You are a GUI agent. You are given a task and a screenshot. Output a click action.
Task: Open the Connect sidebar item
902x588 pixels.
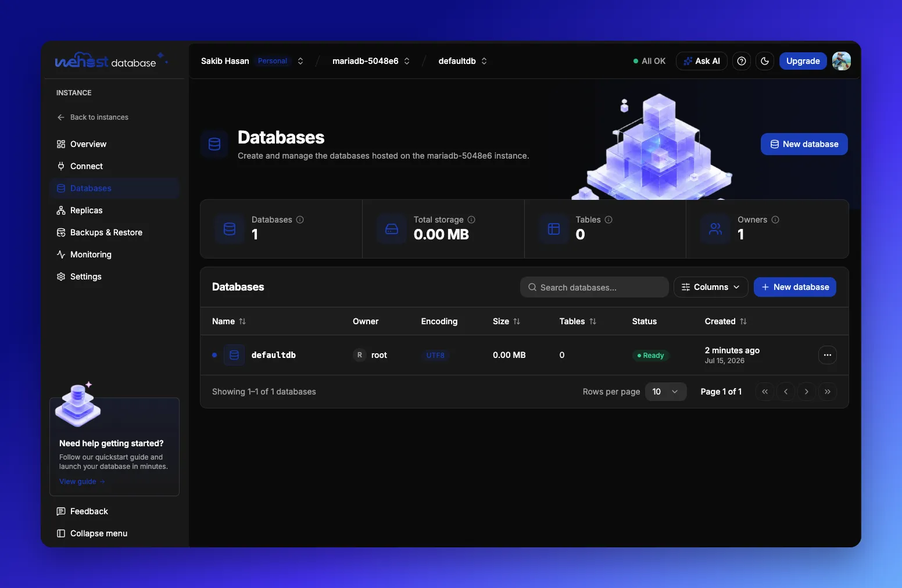tap(114, 166)
